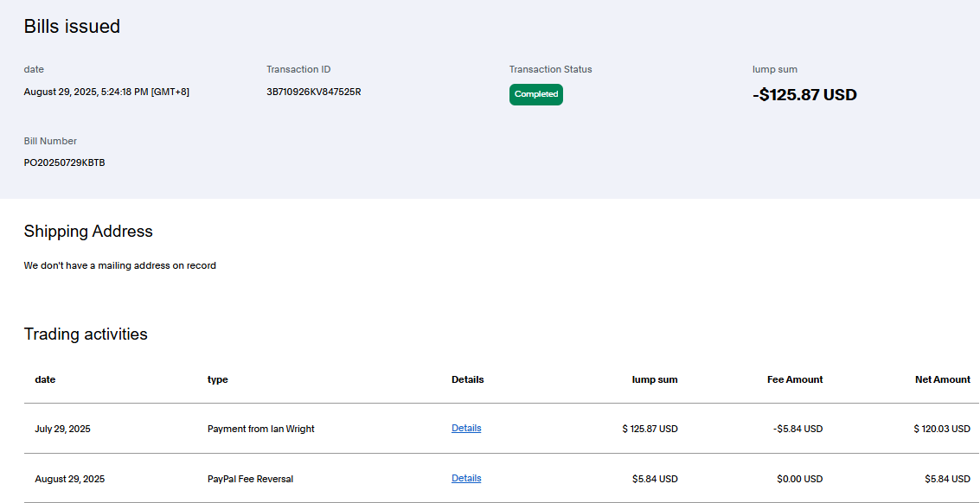This screenshot has width=980, height=503.
Task: Click the green Completed status badge
Action: click(535, 94)
